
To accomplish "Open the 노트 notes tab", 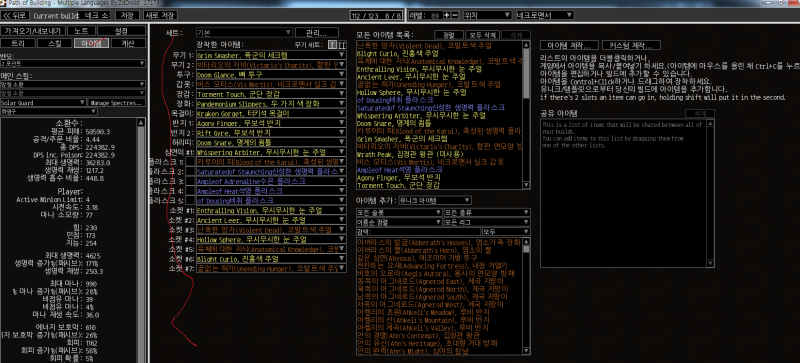I will click(x=81, y=31).
